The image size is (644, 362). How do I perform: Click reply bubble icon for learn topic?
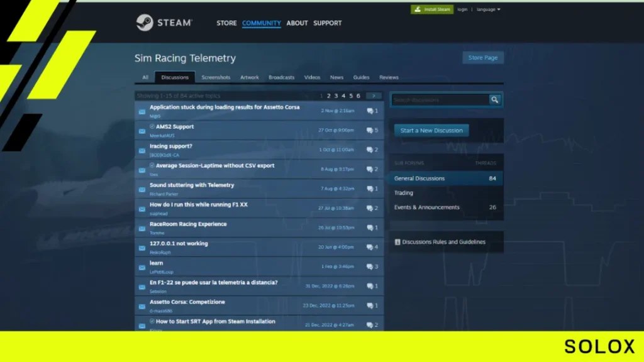pyautogui.click(x=370, y=266)
